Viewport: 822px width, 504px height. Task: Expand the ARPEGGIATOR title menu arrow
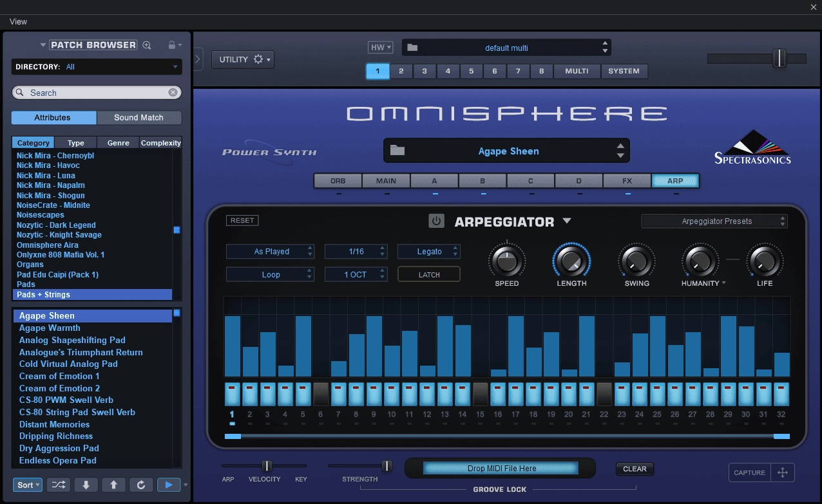(567, 221)
